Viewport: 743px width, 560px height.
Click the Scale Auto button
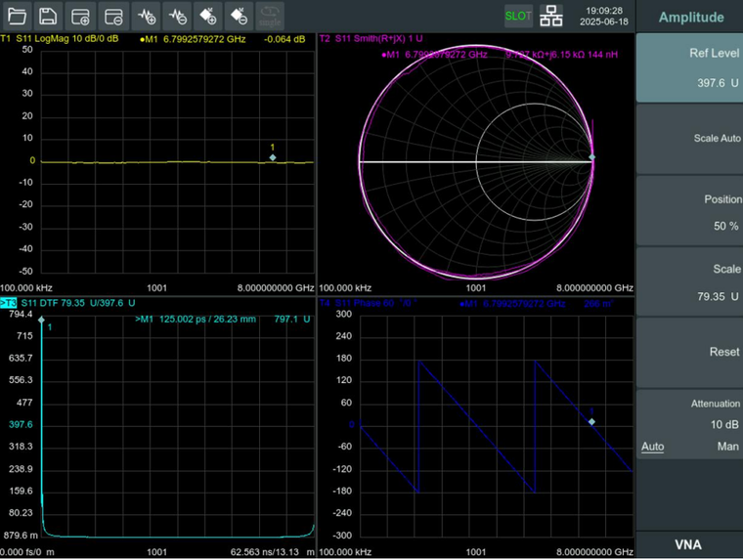689,139
